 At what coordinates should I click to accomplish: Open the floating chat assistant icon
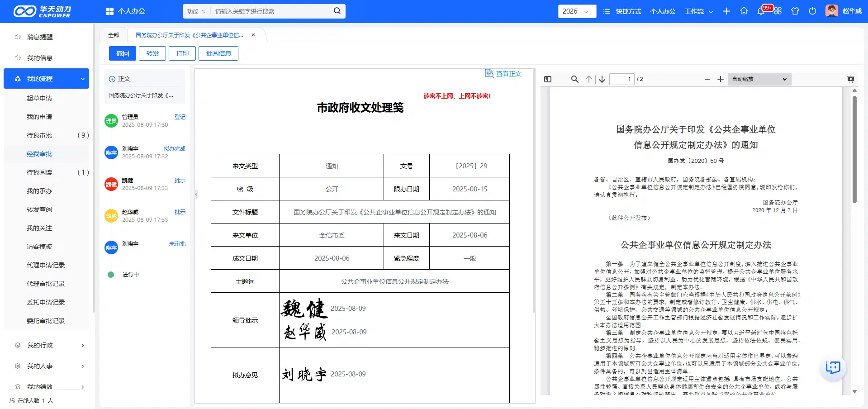click(833, 367)
